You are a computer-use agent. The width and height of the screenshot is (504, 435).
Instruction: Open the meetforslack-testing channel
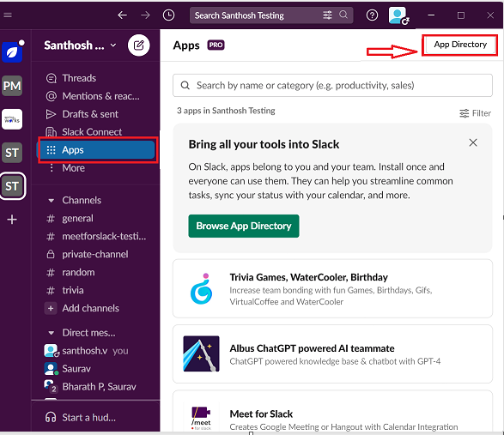(96, 237)
